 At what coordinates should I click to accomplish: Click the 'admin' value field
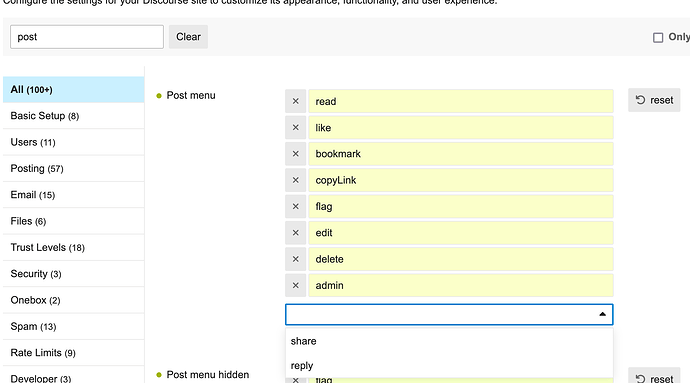461,285
